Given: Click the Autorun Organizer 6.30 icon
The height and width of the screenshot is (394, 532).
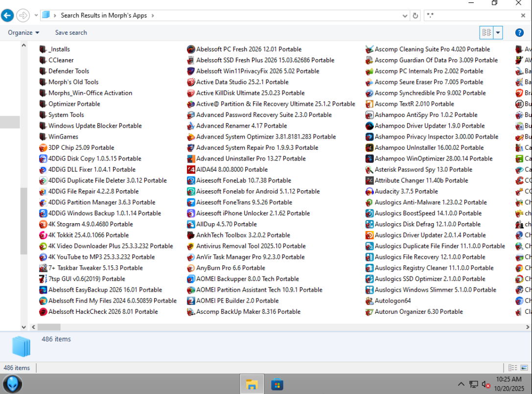Looking at the screenshot, I should click(369, 312).
